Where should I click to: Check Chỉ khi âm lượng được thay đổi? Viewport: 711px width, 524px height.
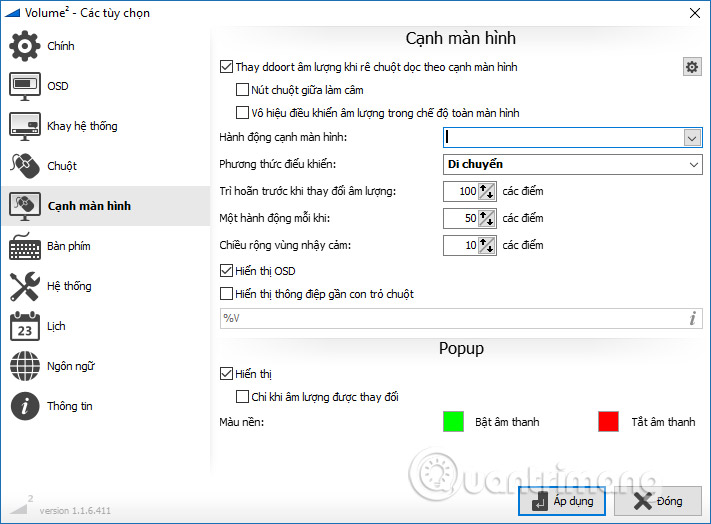pyautogui.click(x=242, y=397)
